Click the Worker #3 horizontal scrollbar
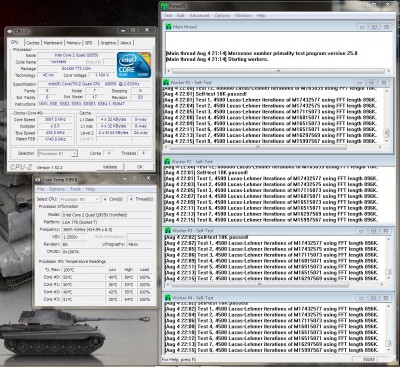 coord(260,285)
